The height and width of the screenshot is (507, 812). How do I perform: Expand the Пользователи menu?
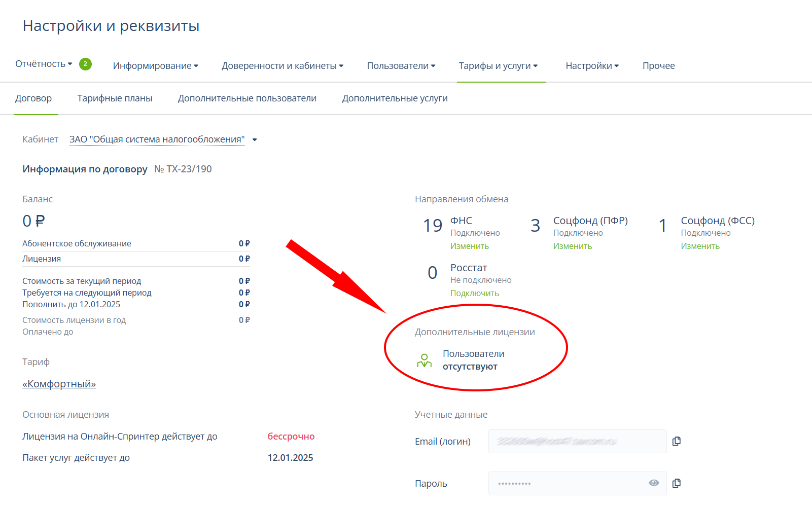(401, 66)
